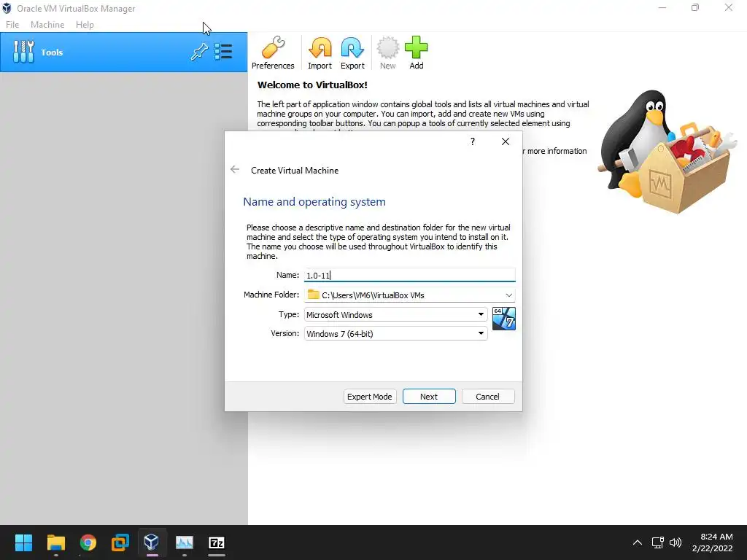The image size is (747, 560).
Task: Click the Name and operating system heading
Action: (x=314, y=202)
